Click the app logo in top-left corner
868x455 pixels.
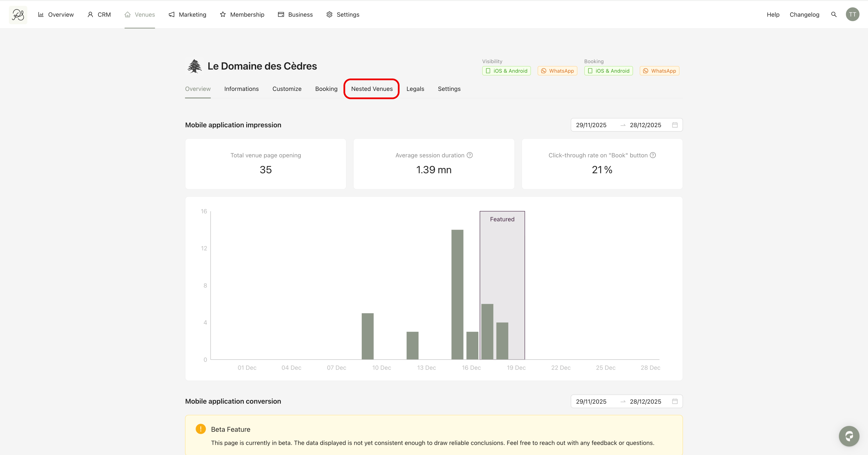point(18,14)
